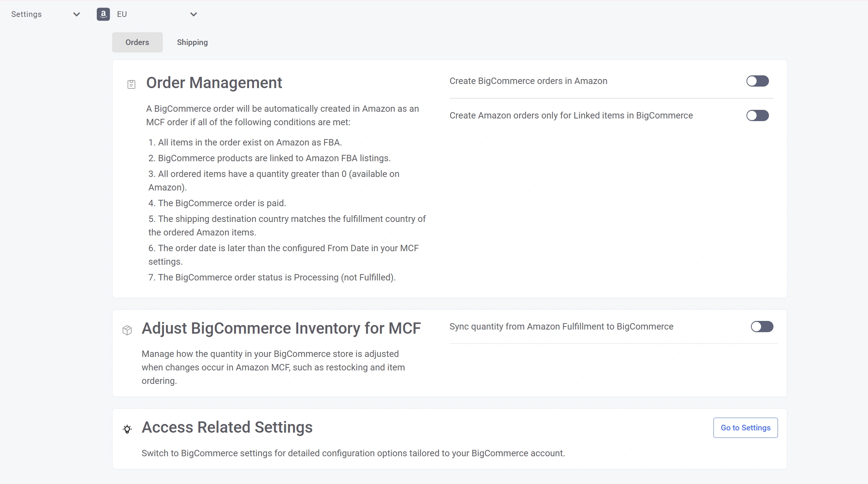The image size is (868, 484).
Task: Click the inventory box icon
Action: (127, 330)
